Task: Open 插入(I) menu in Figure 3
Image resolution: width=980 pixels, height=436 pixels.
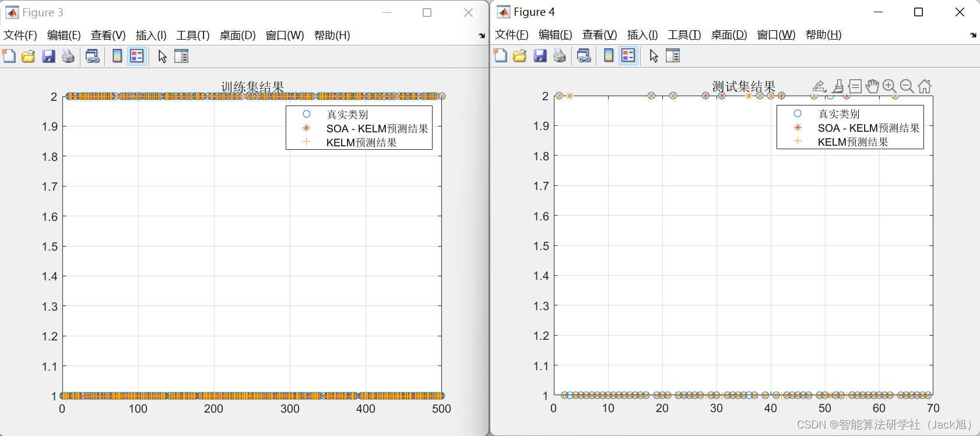Action: coord(151,35)
